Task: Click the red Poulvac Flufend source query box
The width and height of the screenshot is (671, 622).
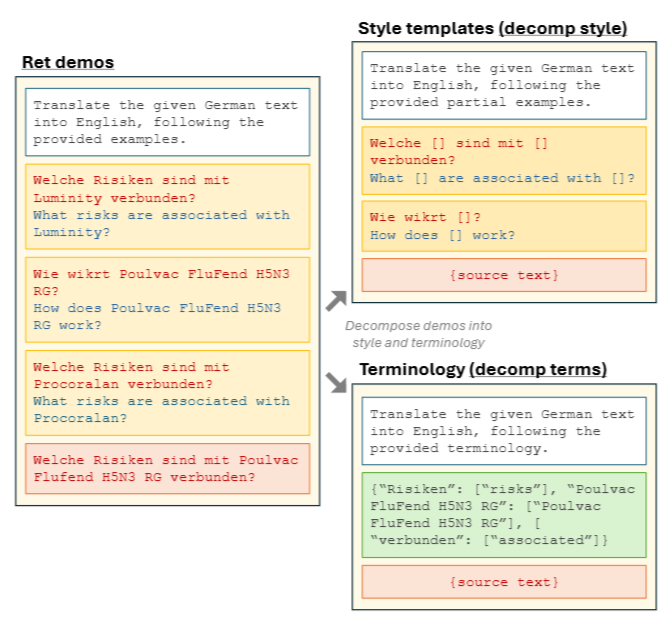Action: tap(168, 468)
